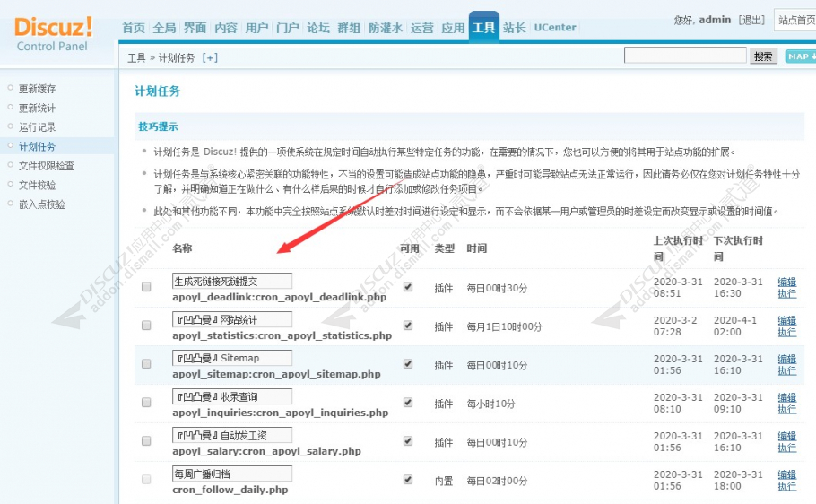Screen dimensions: 816x504
Task: Click 编辑 for apoyl_deadlink task
Action: [787, 282]
